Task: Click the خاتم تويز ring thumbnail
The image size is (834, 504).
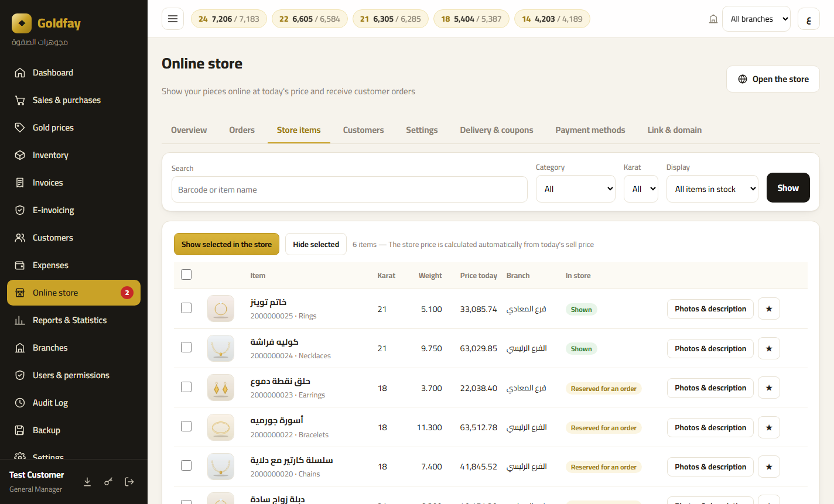Action: (221, 308)
